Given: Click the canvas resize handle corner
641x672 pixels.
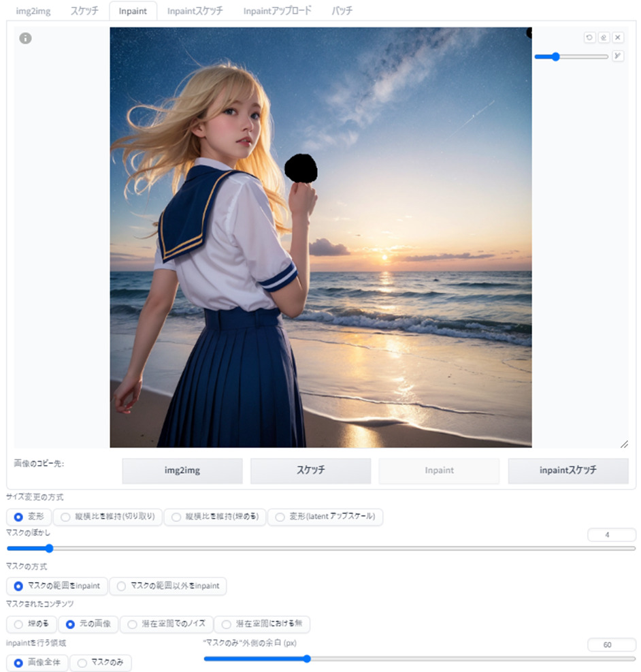Looking at the screenshot, I should click(624, 444).
